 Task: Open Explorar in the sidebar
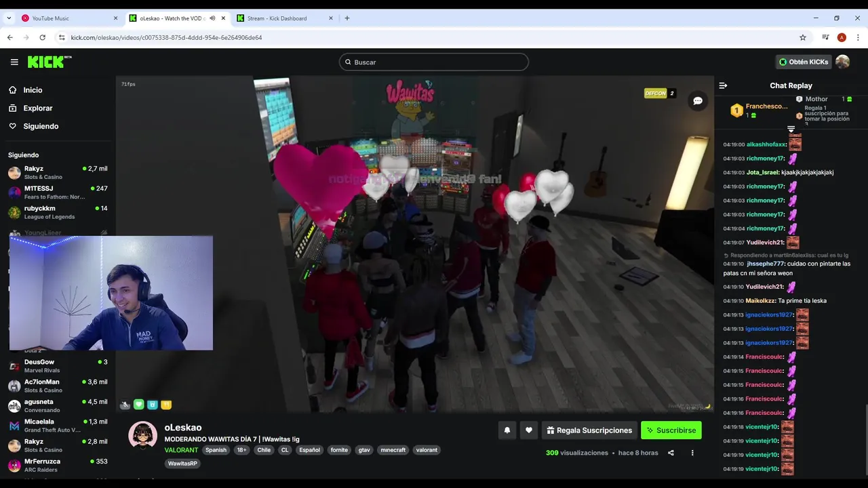pyautogui.click(x=37, y=108)
